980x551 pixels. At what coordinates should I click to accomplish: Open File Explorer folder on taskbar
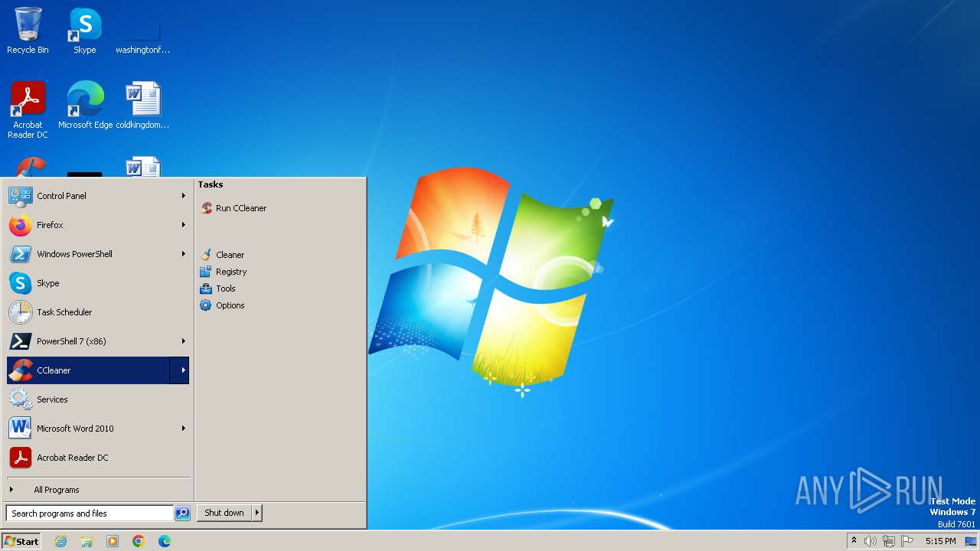coord(87,541)
